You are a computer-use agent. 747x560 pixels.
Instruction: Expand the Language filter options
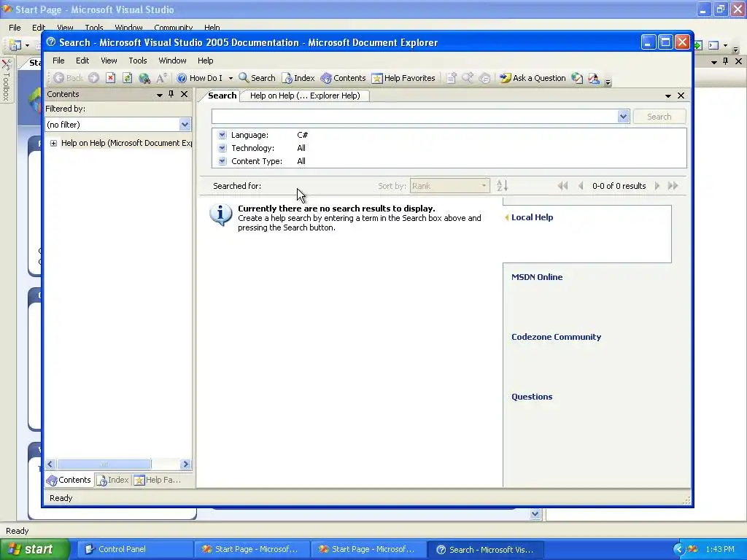[x=222, y=135]
